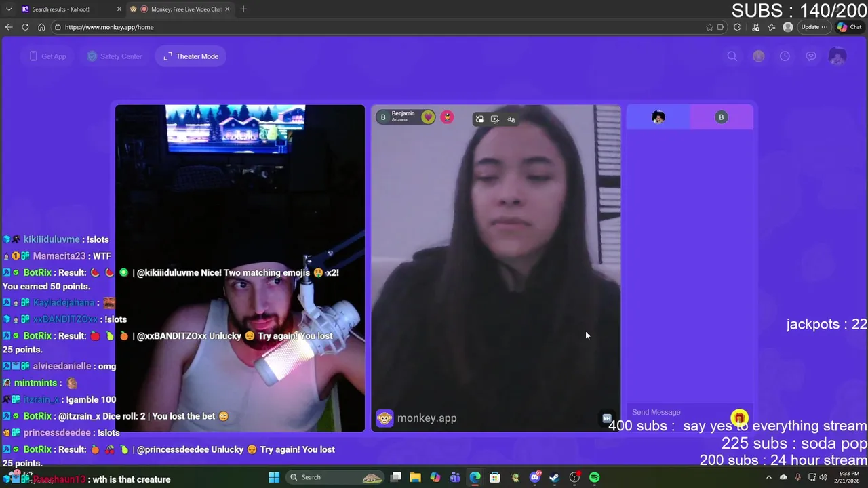
Task: Open a new browser tab
Action: coord(243,9)
